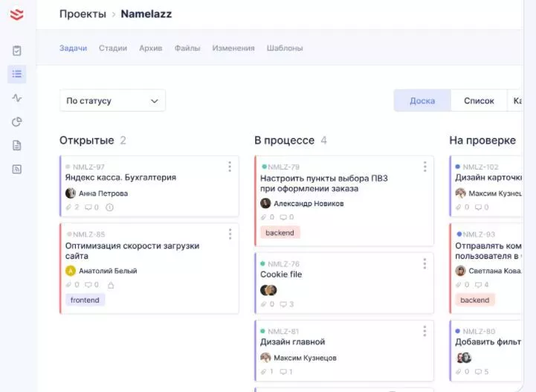Open three-dot menu on NMLZ-85 card
The image size is (536, 392).
(230, 234)
